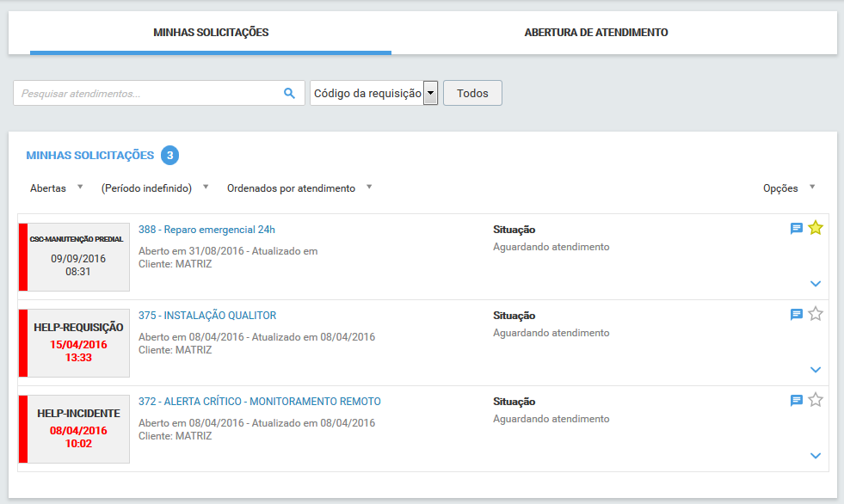Open comments icon on ticket 372

point(796,399)
